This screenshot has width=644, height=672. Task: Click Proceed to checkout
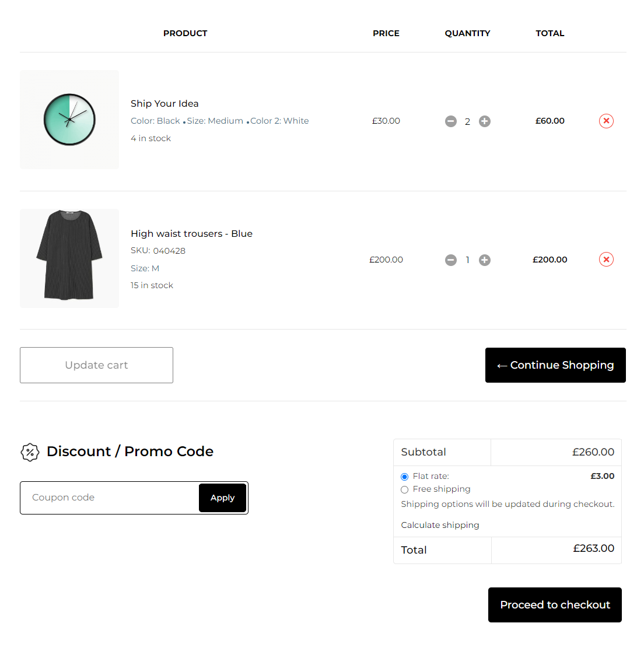tap(555, 605)
